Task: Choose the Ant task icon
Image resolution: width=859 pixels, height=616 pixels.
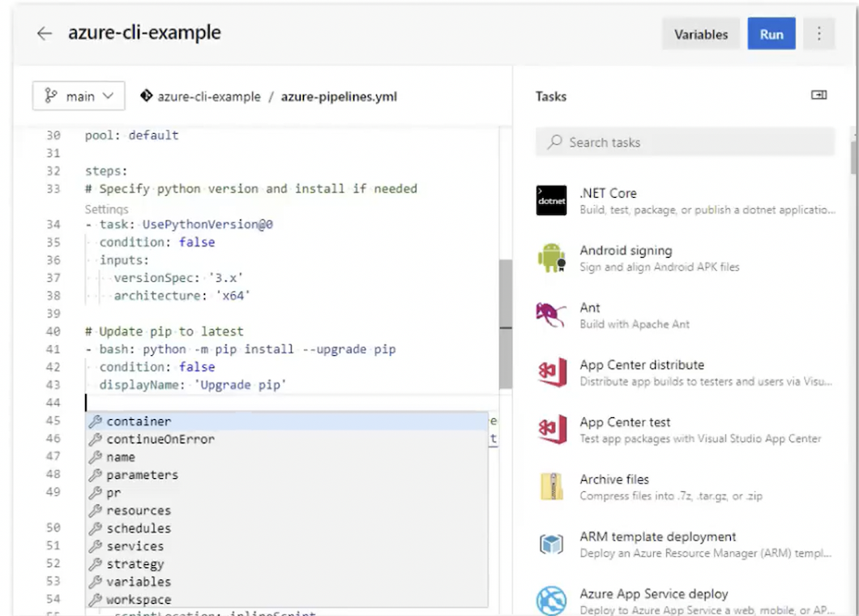Action: point(551,315)
